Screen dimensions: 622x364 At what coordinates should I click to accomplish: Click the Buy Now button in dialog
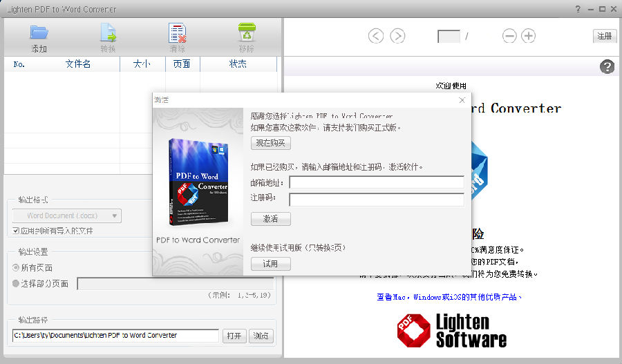tap(270, 143)
